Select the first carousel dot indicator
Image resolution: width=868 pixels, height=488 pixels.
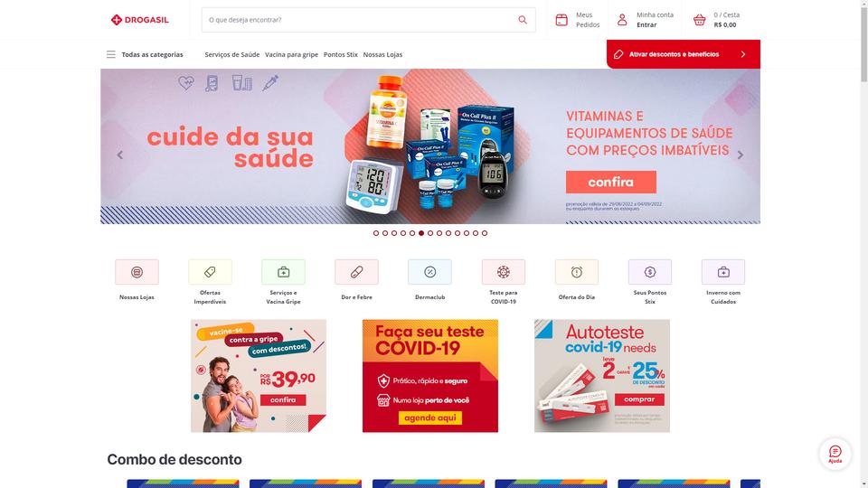tap(376, 233)
